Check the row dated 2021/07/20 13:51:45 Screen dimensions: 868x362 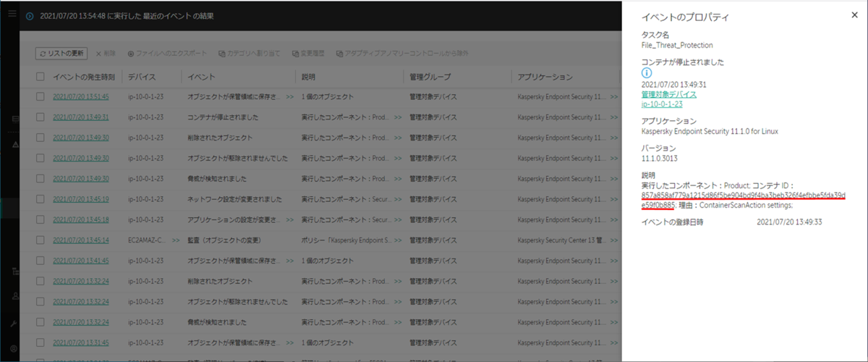(x=41, y=96)
